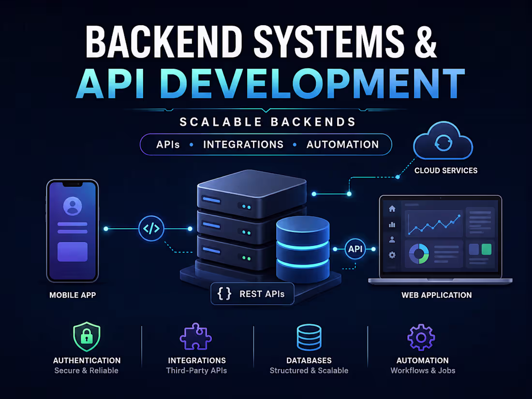Click the green square on laptop dashboard
This screenshot has width=532, height=399.
click(487, 250)
